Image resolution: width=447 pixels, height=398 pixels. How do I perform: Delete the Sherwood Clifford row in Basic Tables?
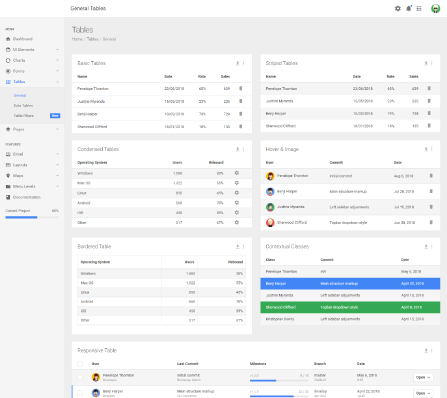241,126
